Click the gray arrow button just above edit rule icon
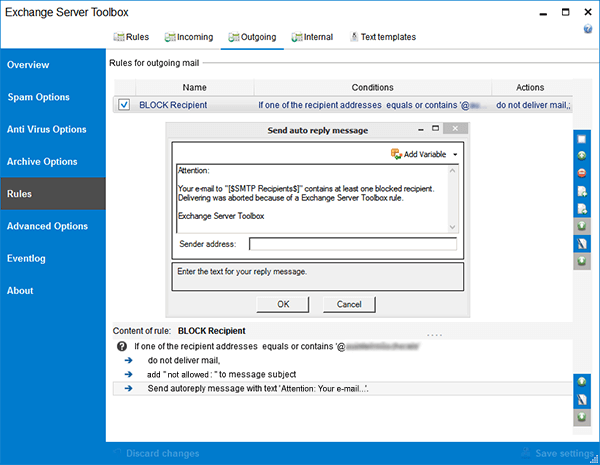600x465 pixels. pyautogui.click(x=582, y=226)
